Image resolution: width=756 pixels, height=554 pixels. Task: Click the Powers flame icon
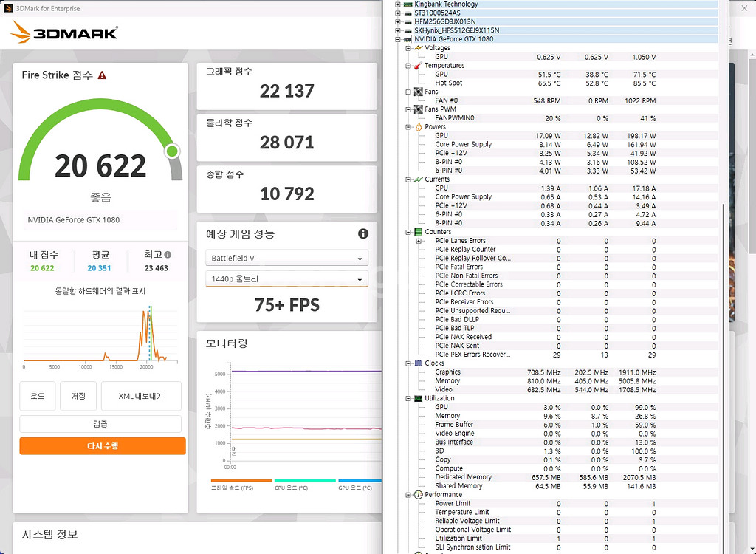point(419,127)
